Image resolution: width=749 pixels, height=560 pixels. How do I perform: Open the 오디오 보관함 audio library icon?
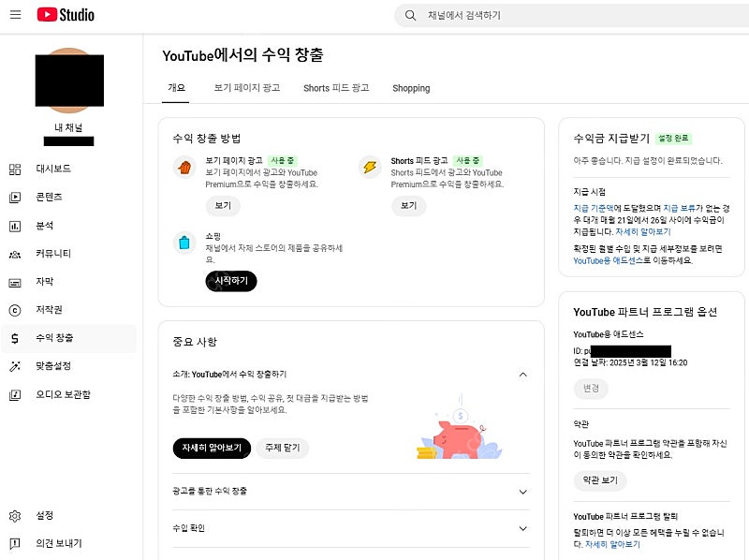point(15,395)
